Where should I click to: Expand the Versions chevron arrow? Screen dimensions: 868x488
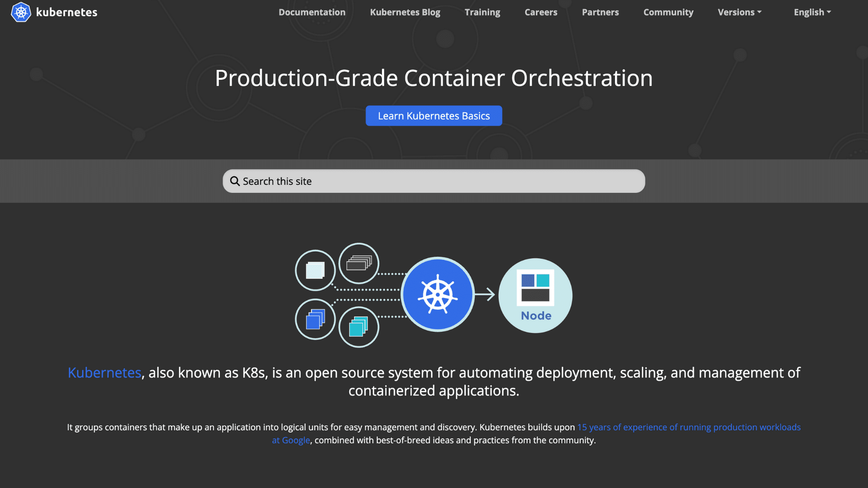759,12
